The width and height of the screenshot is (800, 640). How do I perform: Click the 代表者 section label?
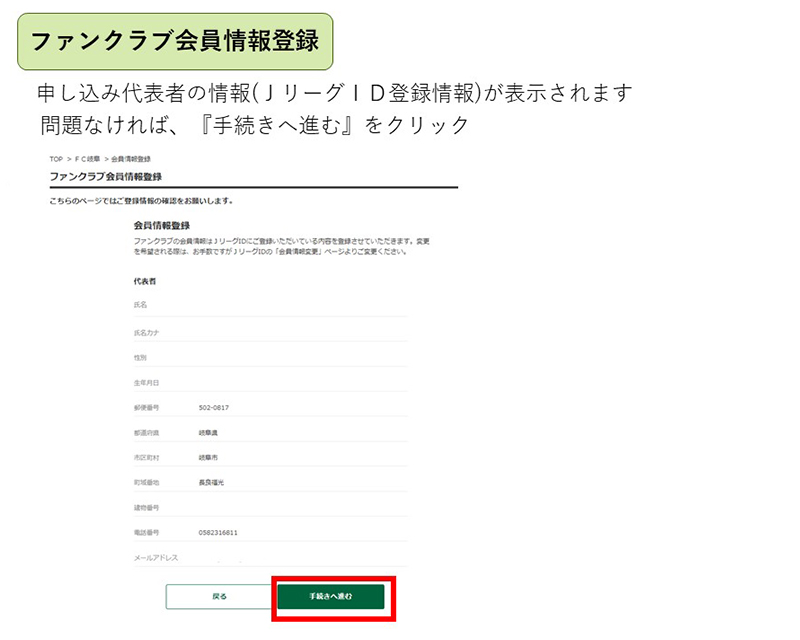click(x=144, y=282)
